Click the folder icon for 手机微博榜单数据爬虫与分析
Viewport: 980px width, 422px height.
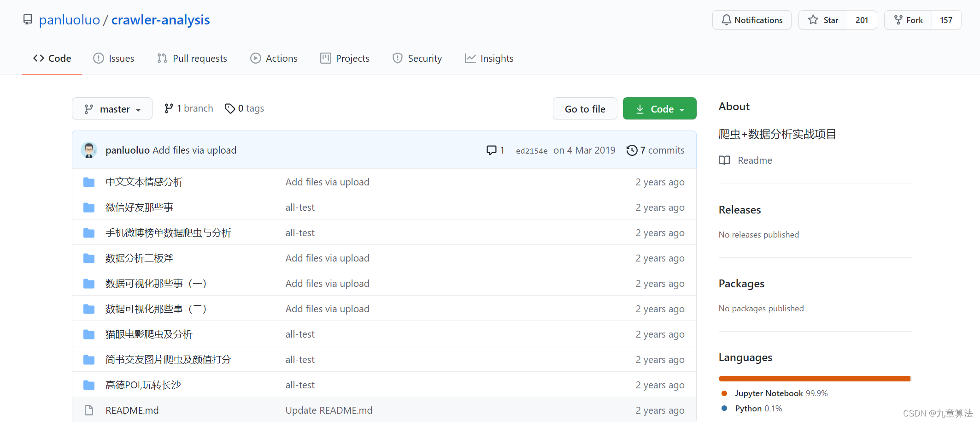click(89, 233)
